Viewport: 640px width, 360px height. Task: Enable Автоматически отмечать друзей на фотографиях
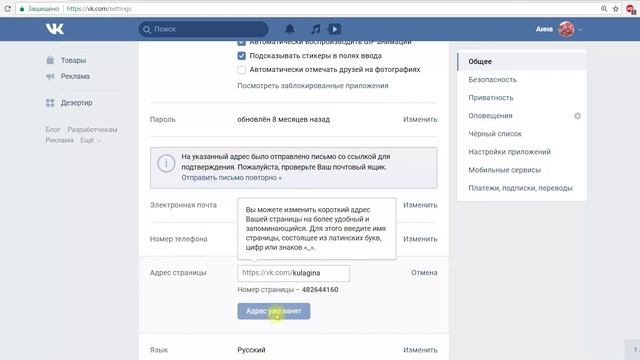pyautogui.click(x=242, y=70)
